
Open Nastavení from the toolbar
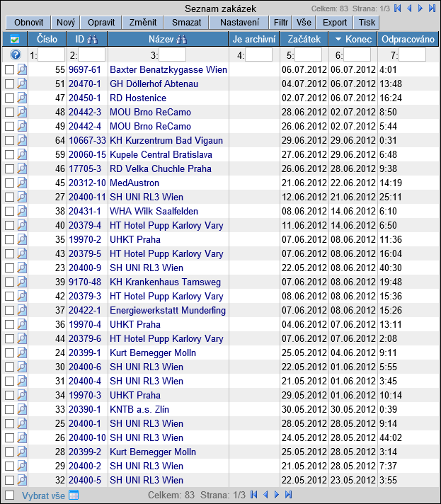239,23
